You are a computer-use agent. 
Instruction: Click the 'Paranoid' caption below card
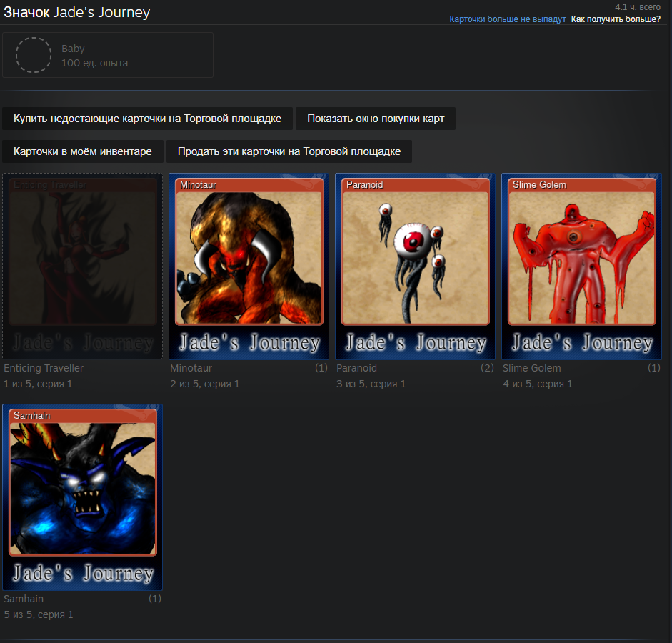click(x=356, y=368)
